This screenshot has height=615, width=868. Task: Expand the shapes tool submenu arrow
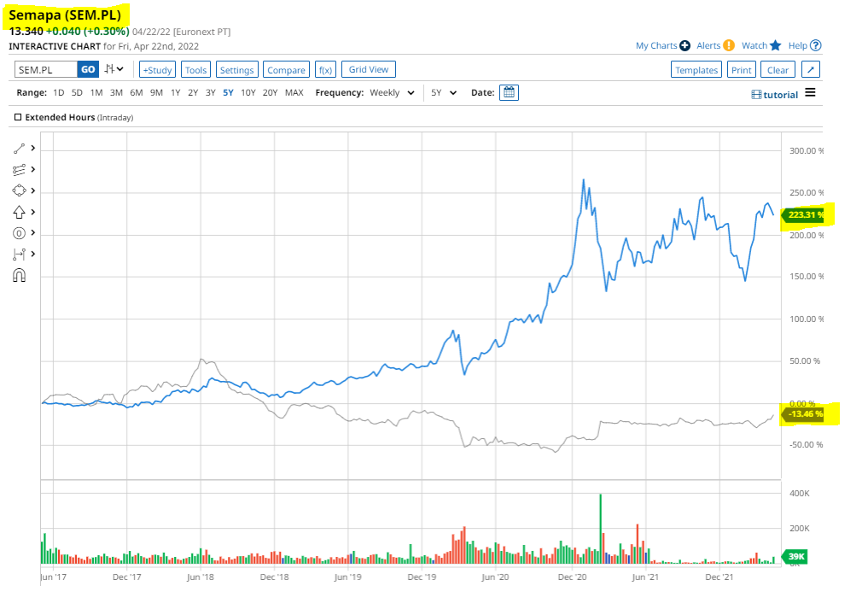[33, 190]
